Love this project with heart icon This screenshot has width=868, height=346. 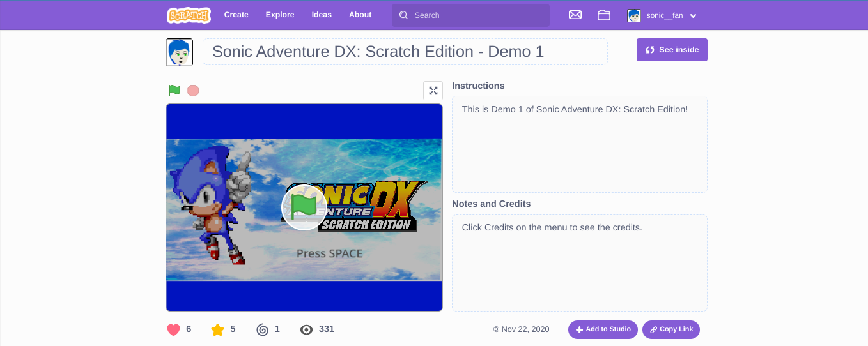tap(173, 329)
